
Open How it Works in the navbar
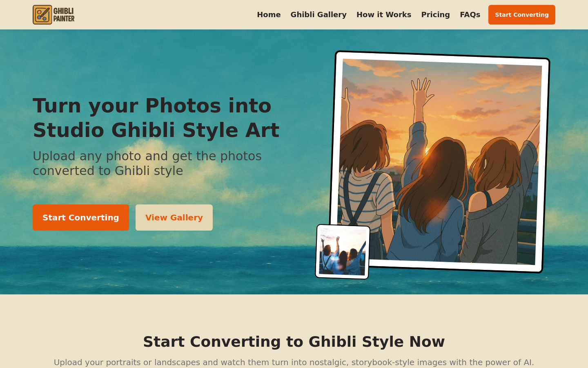pyautogui.click(x=384, y=15)
